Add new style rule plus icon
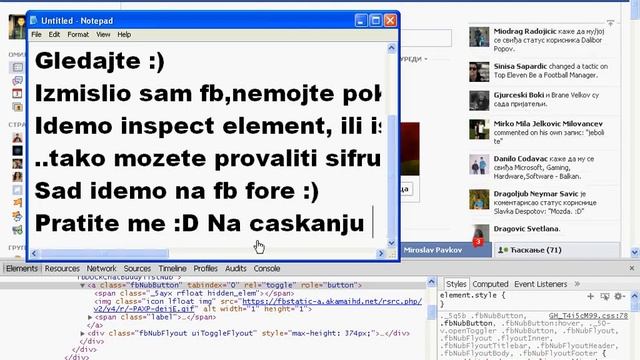 (x=590, y=296)
